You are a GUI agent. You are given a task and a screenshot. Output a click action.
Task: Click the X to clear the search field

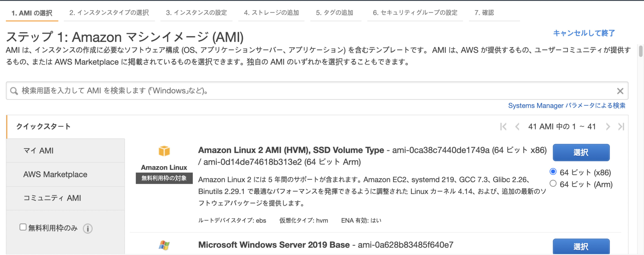pos(620,91)
